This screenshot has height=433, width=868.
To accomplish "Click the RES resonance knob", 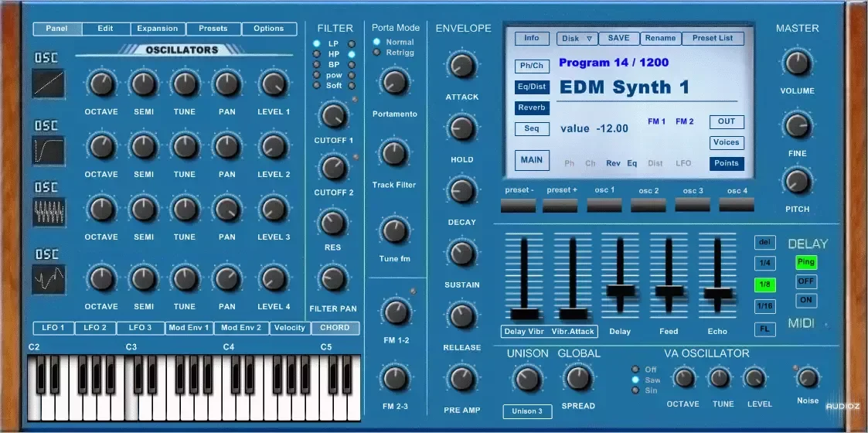I will tap(332, 222).
